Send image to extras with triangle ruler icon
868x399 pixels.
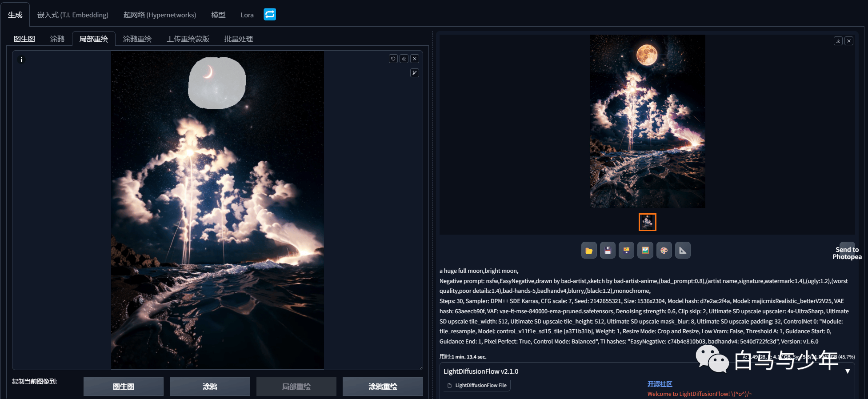click(683, 250)
